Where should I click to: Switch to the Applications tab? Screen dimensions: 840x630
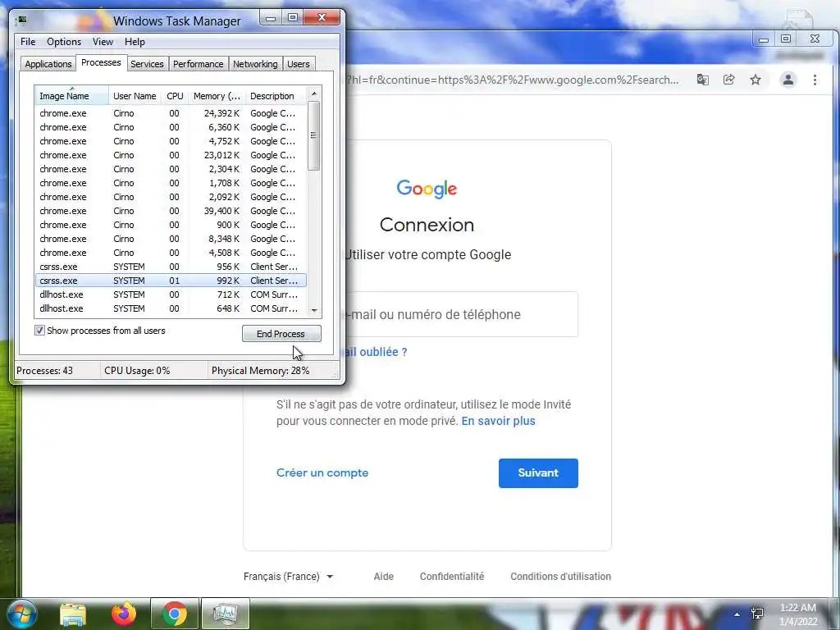pos(48,64)
